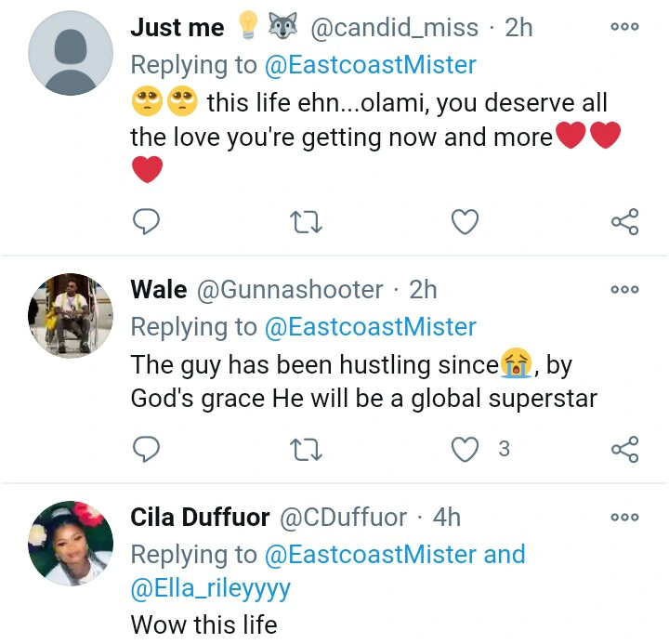Viewport: 669px width, 644px height.
Task: Open @EastcoastMister link in Just me's reply
Action: point(371,65)
